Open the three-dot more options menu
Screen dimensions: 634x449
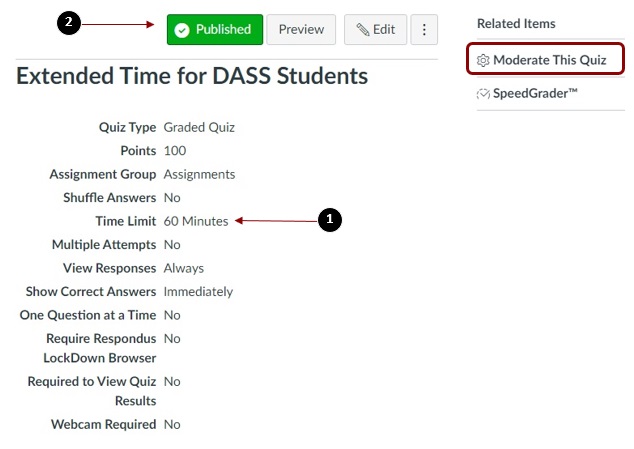(x=425, y=30)
